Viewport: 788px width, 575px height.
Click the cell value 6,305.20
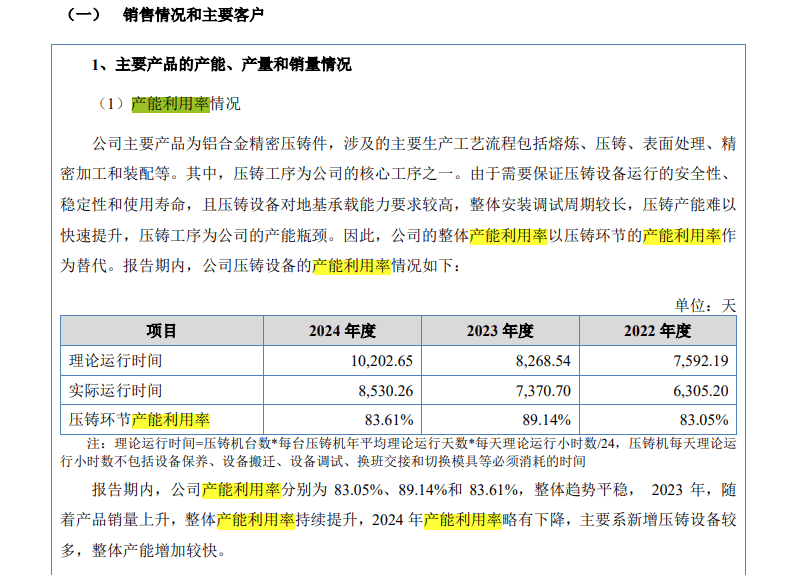pyautogui.click(x=698, y=390)
